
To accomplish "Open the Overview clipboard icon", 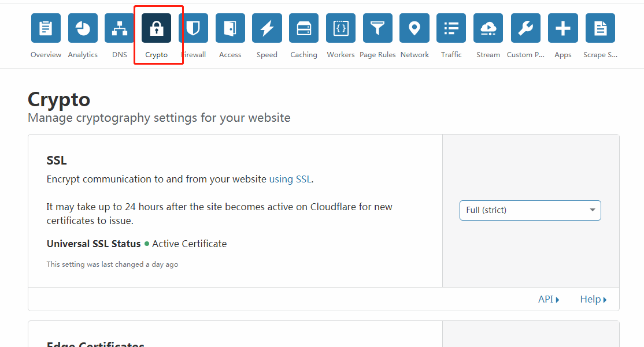I will (46, 28).
